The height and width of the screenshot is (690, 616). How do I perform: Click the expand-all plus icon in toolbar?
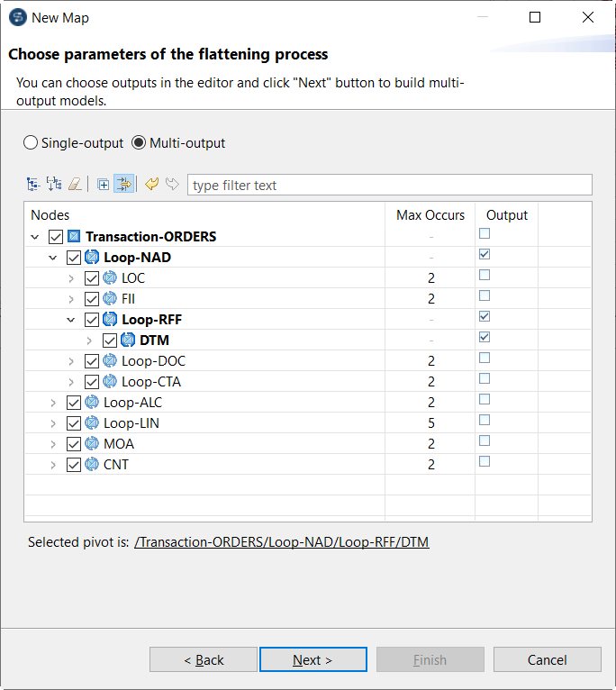coord(104,185)
